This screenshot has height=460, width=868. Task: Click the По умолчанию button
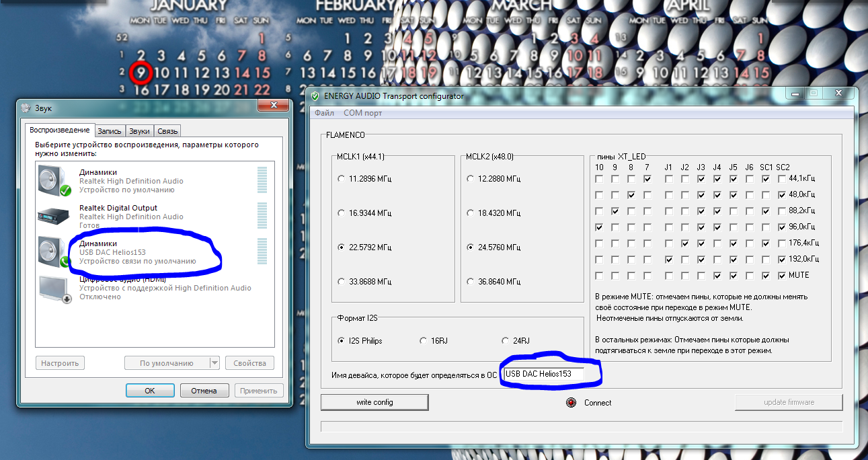coord(167,363)
